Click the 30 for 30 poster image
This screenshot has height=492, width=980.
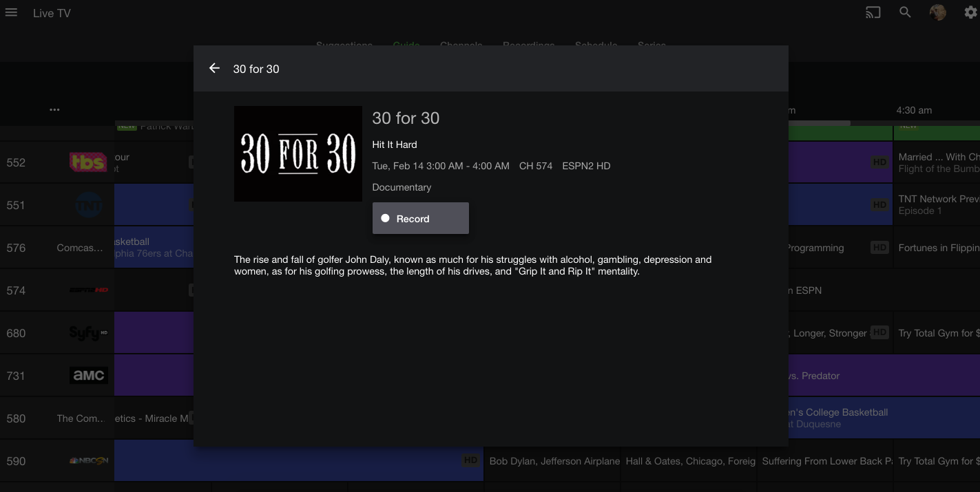[298, 153]
